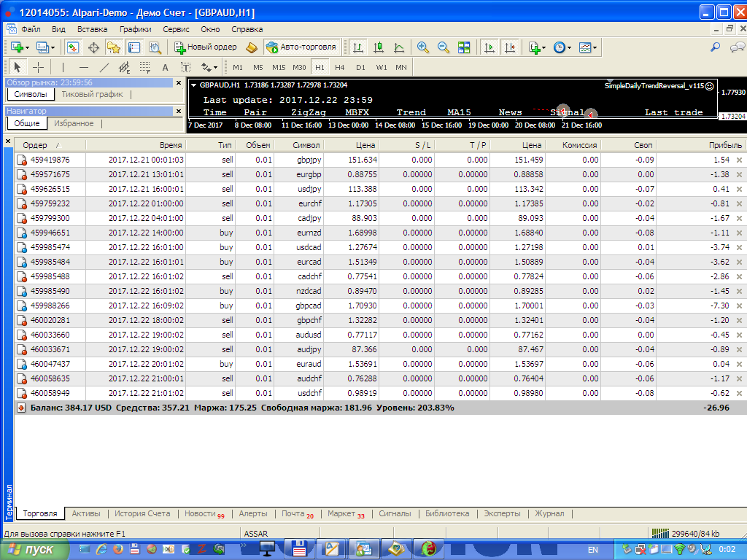Close the gbpjpy position 459419876

pyautogui.click(x=740, y=160)
